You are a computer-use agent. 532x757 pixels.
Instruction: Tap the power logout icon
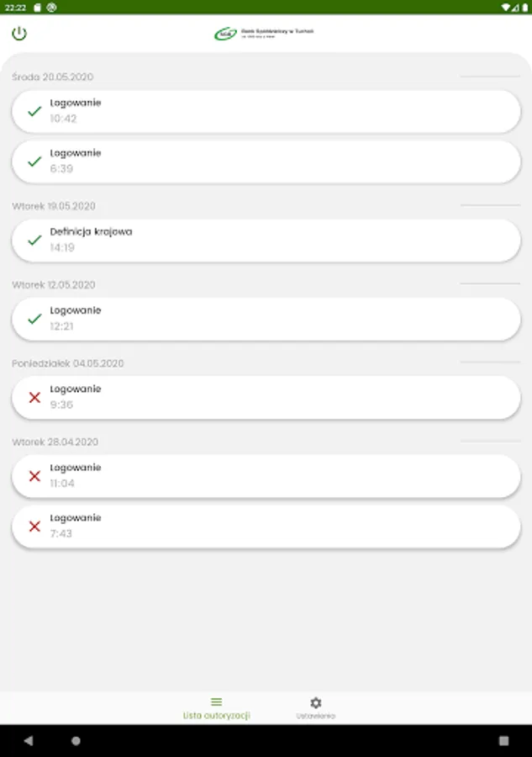point(19,34)
